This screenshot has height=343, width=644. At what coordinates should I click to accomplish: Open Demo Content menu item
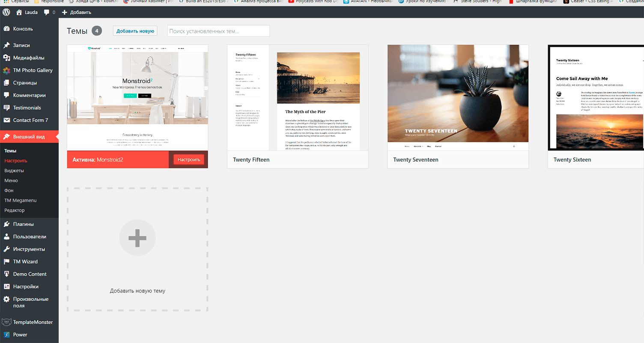(29, 274)
